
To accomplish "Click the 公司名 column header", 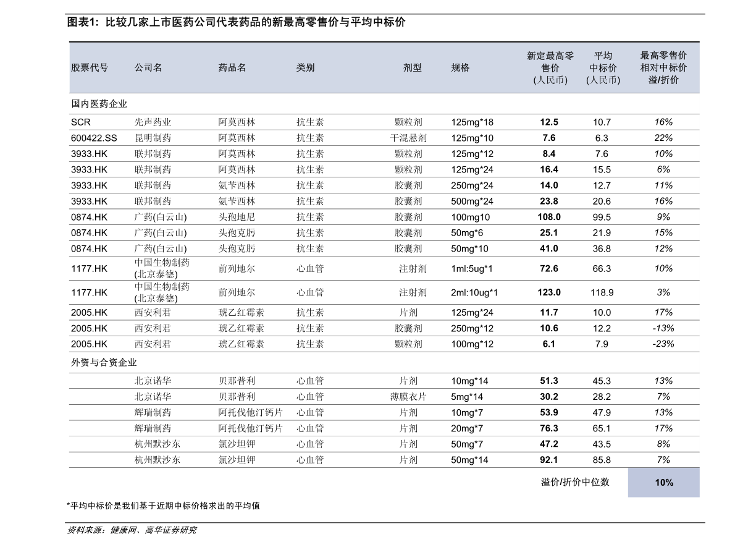I will (148, 68).
